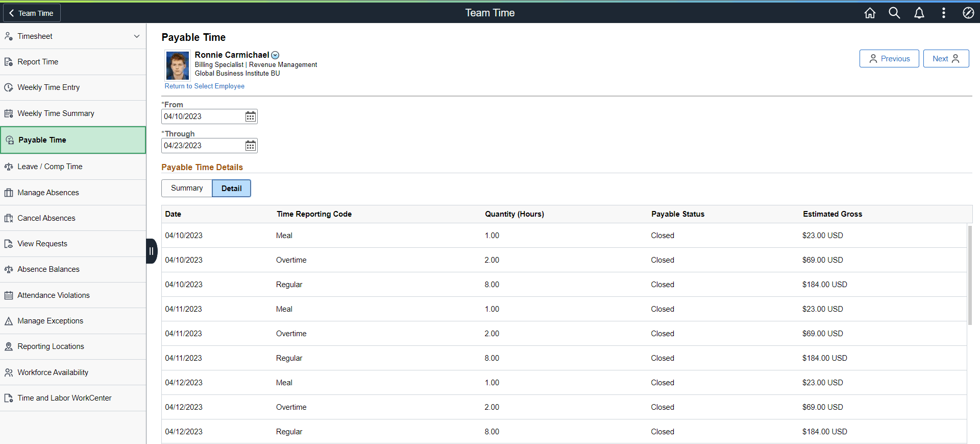The width and height of the screenshot is (980, 444).
Task: Click the Home icon in header
Action: pyautogui.click(x=870, y=13)
